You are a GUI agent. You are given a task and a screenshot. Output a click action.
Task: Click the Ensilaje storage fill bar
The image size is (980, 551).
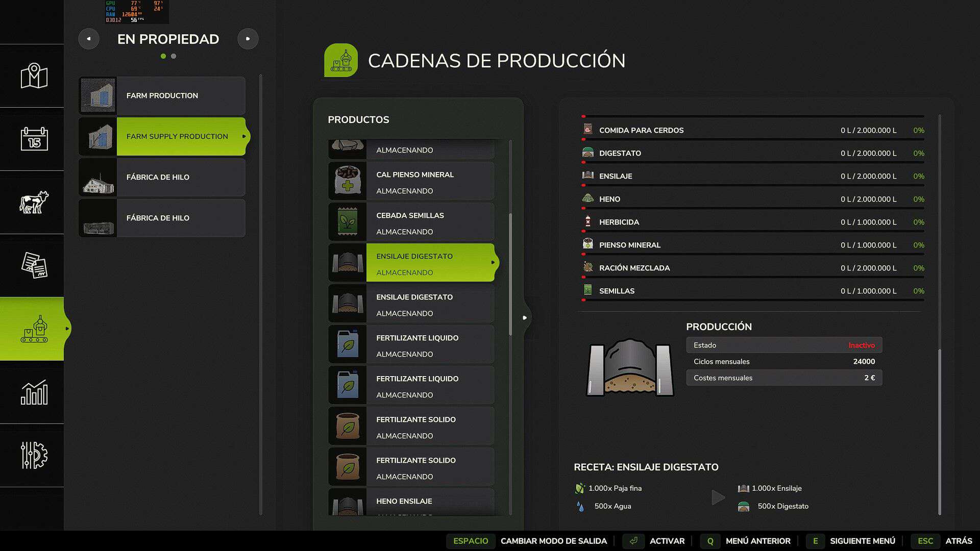[753, 185]
